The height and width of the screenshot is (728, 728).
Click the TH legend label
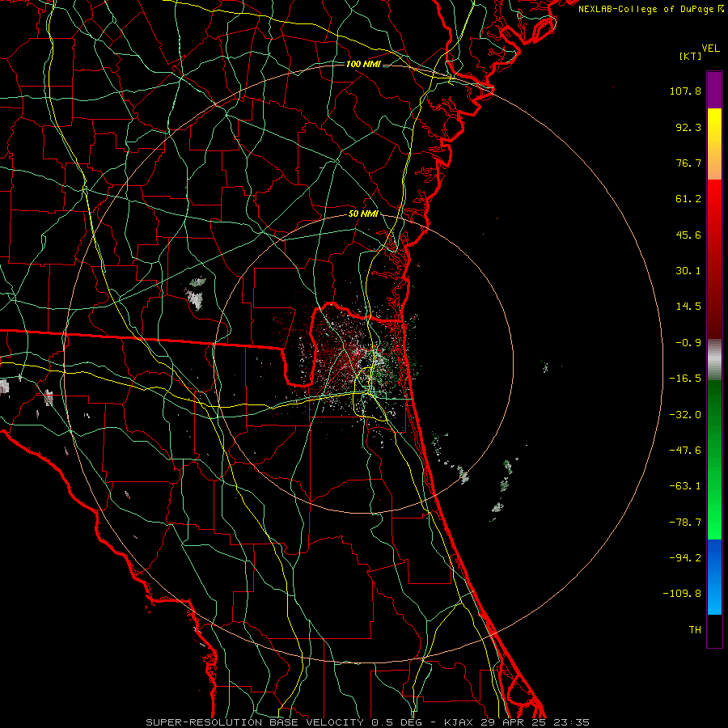pyautogui.click(x=695, y=630)
